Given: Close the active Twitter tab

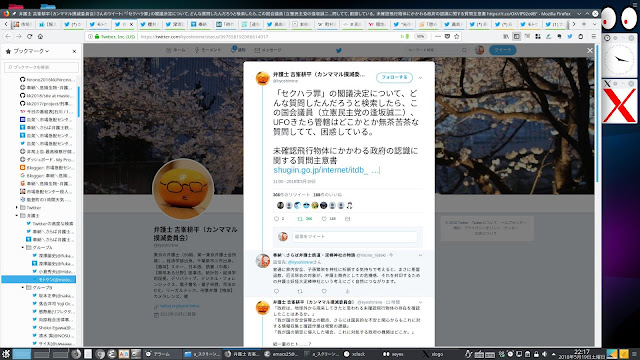Looking at the screenshot, I should coord(131,24).
